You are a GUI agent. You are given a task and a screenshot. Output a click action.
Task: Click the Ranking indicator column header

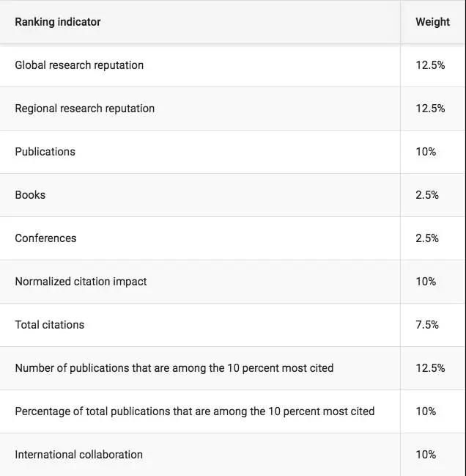58,22
